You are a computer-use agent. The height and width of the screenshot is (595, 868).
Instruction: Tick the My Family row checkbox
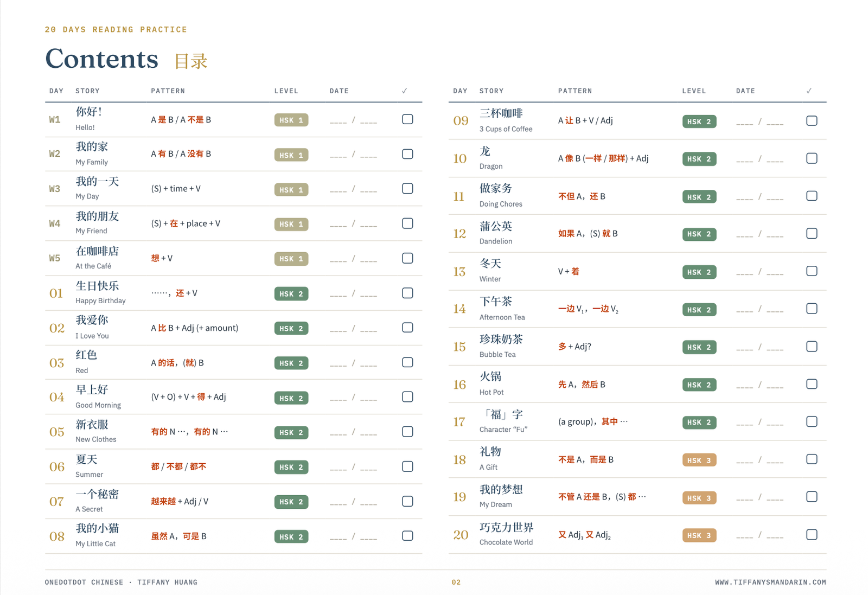[407, 154]
